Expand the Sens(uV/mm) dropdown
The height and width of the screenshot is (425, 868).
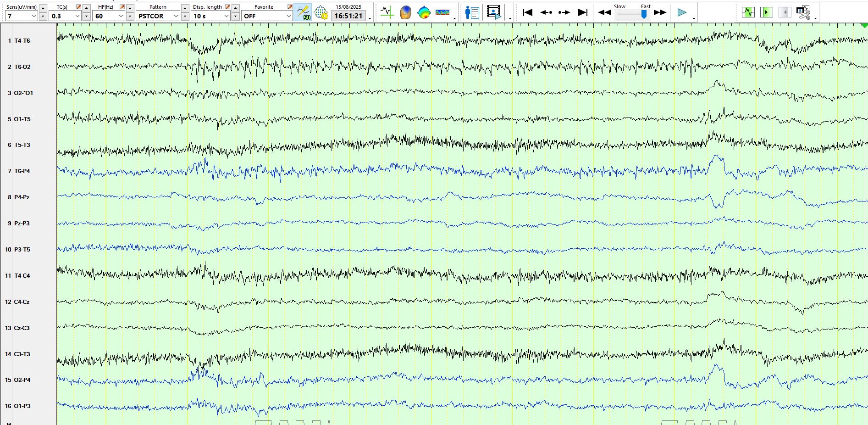33,16
